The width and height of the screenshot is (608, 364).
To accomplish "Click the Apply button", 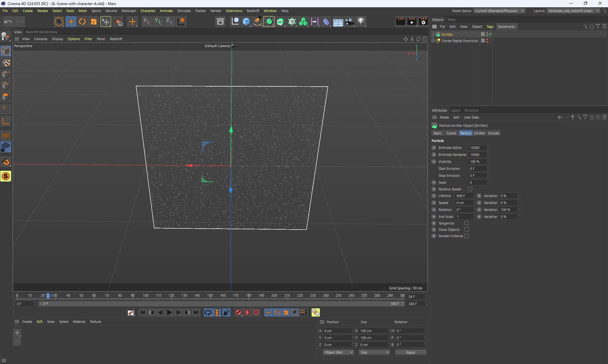I will (x=410, y=352).
